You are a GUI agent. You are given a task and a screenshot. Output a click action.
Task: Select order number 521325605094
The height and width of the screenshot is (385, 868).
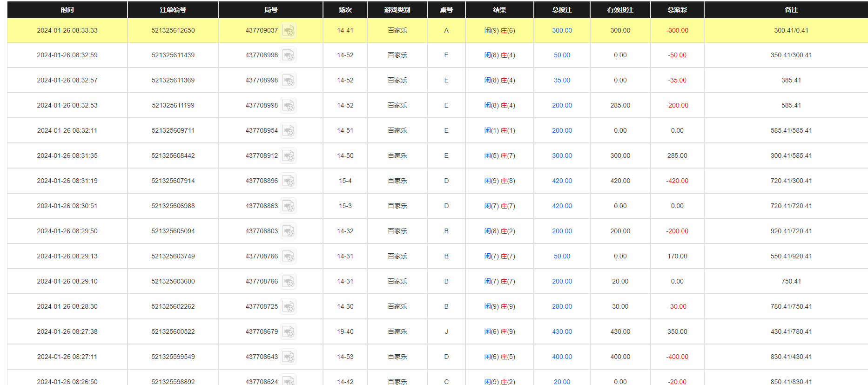173,231
